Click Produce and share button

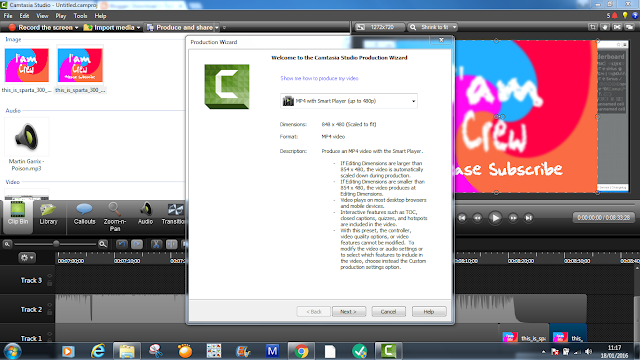[180, 27]
